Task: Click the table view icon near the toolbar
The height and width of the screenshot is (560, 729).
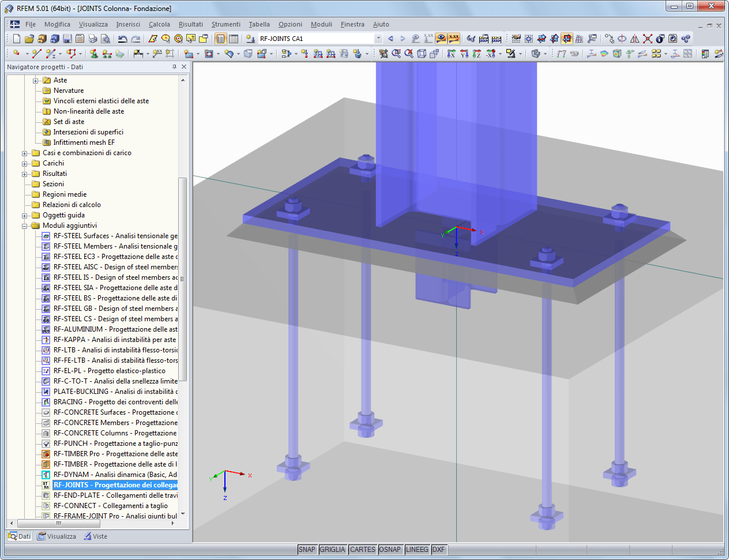Action: pos(234,39)
